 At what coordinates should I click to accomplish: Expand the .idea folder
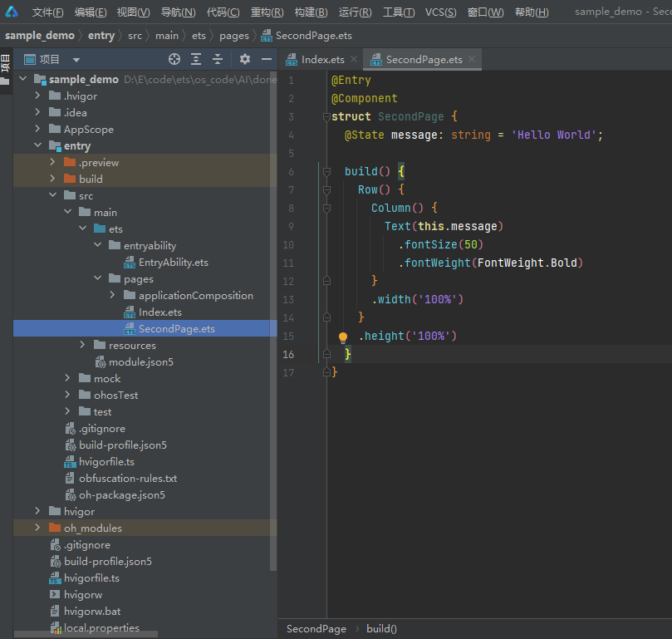click(x=37, y=112)
